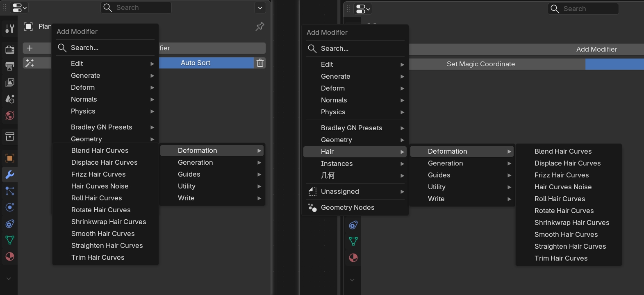Choose Frizz Hair Curves in left window

tap(106, 174)
